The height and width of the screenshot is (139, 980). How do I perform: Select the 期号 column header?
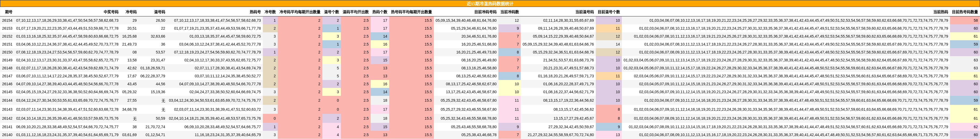pos(8,12)
